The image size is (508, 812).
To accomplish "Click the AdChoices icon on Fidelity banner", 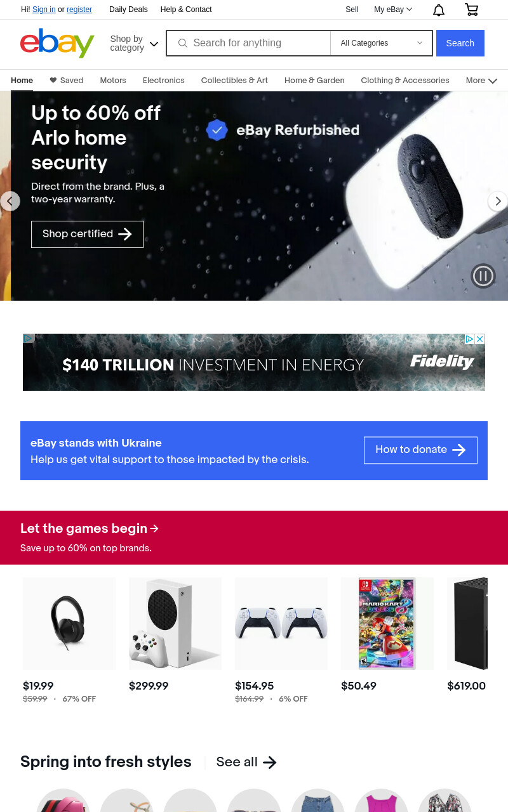I will (470, 339).
